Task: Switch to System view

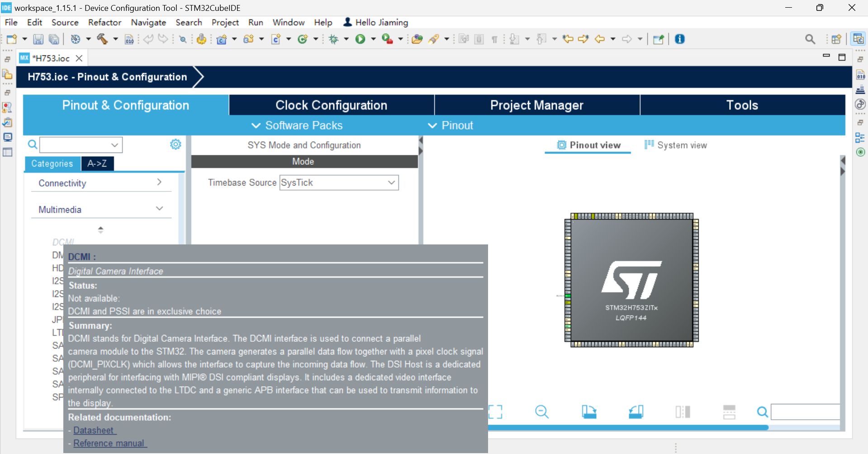Action: pyautogui.click(x=675, y=145)
